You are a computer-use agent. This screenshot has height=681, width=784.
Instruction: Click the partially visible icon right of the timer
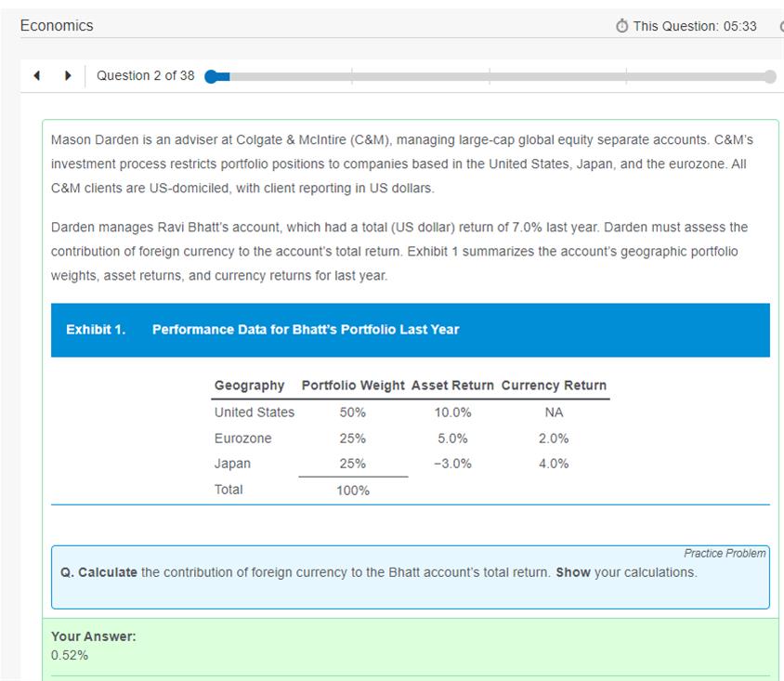point(780,26)
